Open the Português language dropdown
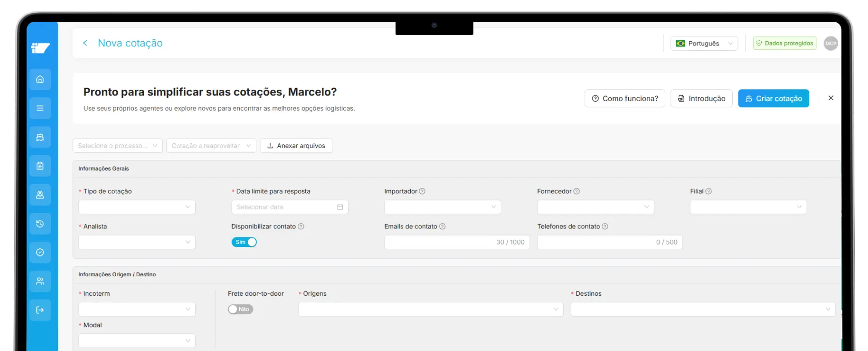 pyautogui.click(x=704, y=44)
